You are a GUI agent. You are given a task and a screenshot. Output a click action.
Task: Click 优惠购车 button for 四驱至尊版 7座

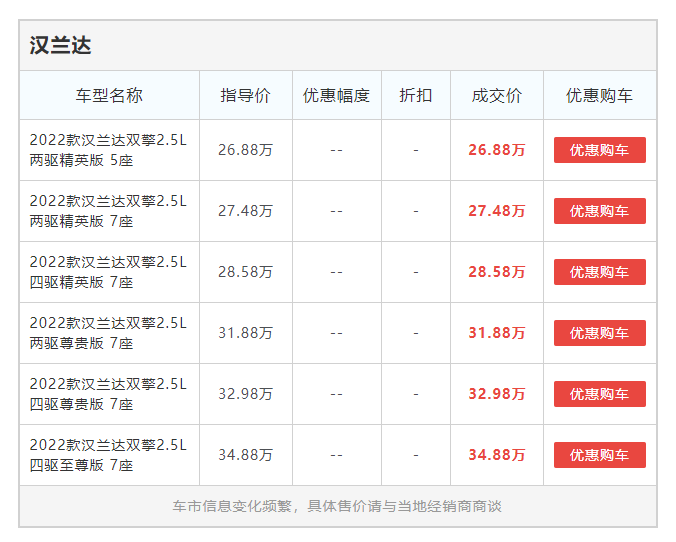(599, 455)
